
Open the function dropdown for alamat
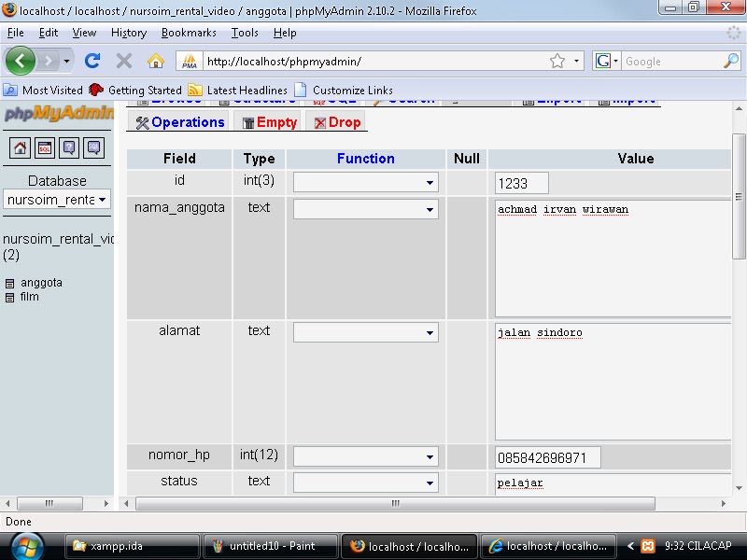click(x=365, y=332)
